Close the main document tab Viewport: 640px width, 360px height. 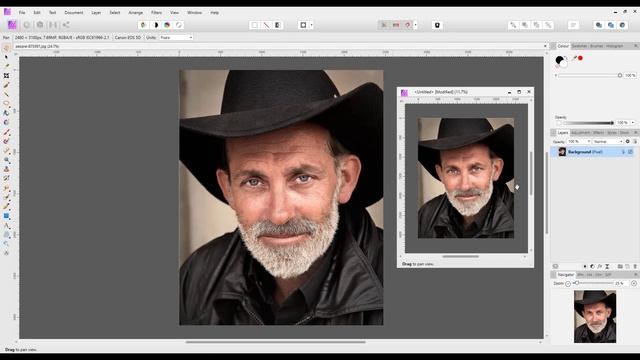[x=545, y=46]
